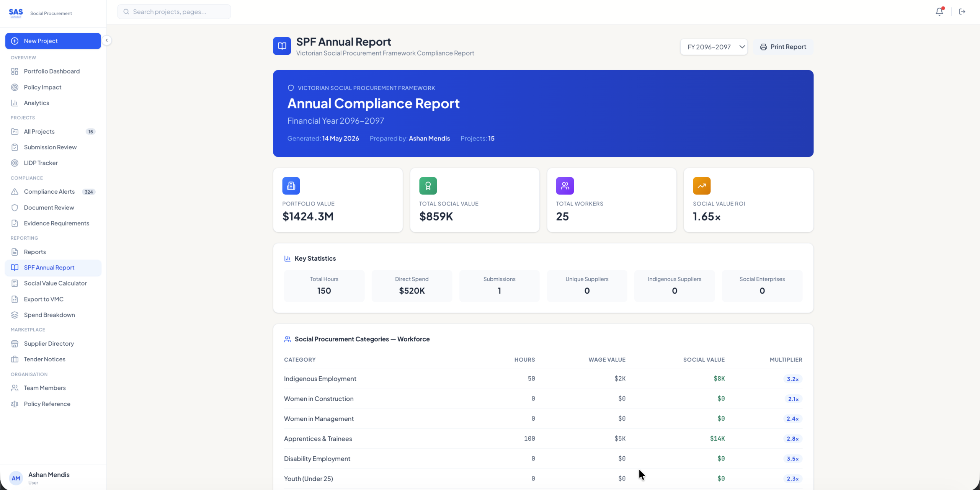Click the Disability Employment row label
Screen dimensions: 980x490
(x=317, y=459)
